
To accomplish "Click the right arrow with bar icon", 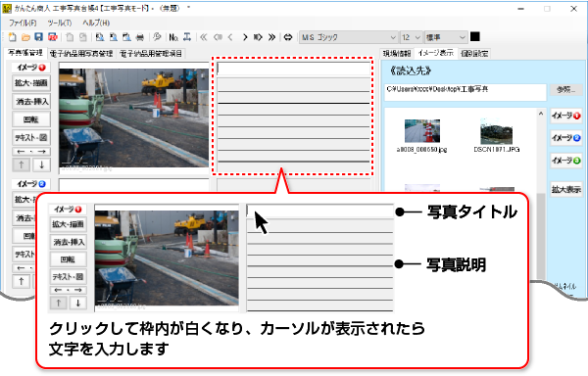I will coord(258,37).
